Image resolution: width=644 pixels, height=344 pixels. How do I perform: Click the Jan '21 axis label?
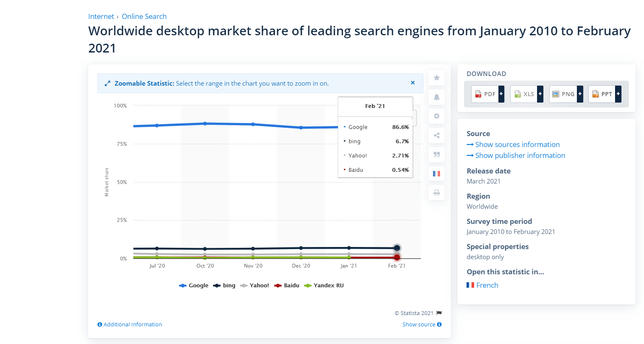tap(349, 266)
